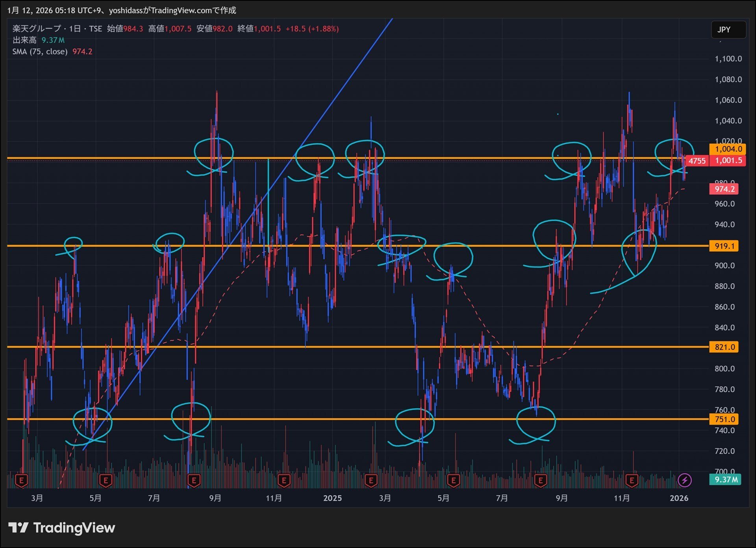Image resolution: width=756 pixels, height=548 pixels.
Task: Click the red 1,001.5 last price label
Action: point(728,161)
